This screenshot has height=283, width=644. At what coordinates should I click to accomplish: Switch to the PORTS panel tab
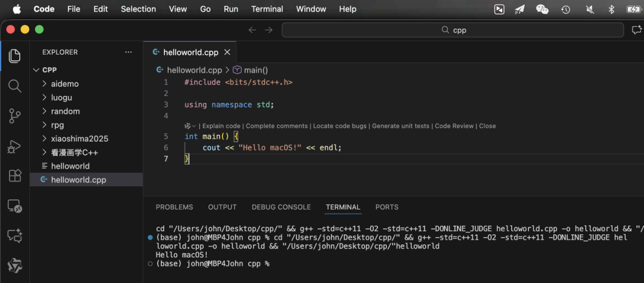click(x=387, y=207)
